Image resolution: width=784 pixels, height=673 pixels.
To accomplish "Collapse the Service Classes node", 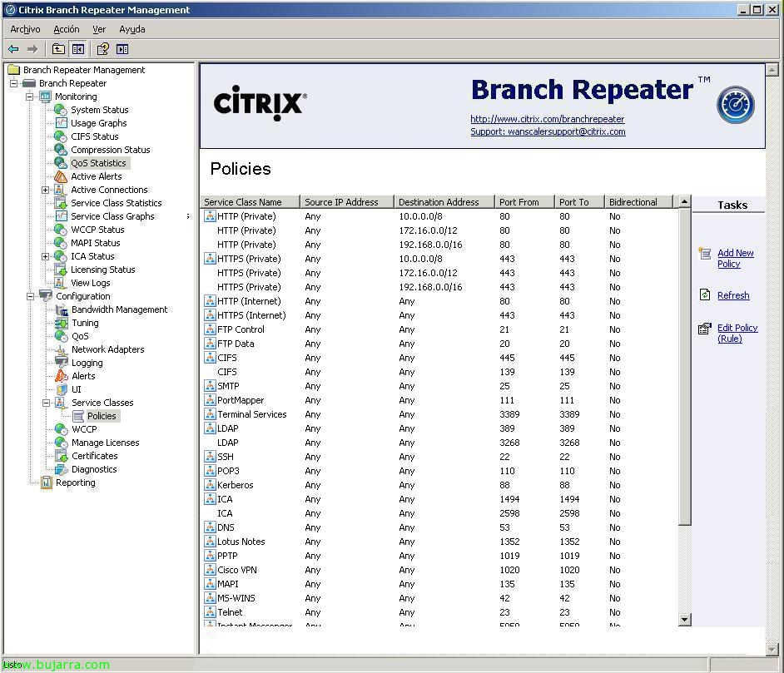I will 46,403.
